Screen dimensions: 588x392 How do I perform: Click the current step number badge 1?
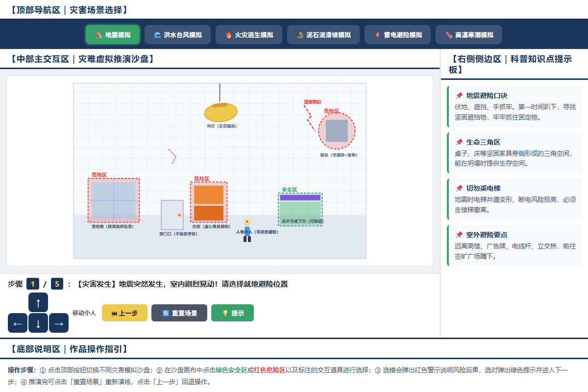(33, 284)
